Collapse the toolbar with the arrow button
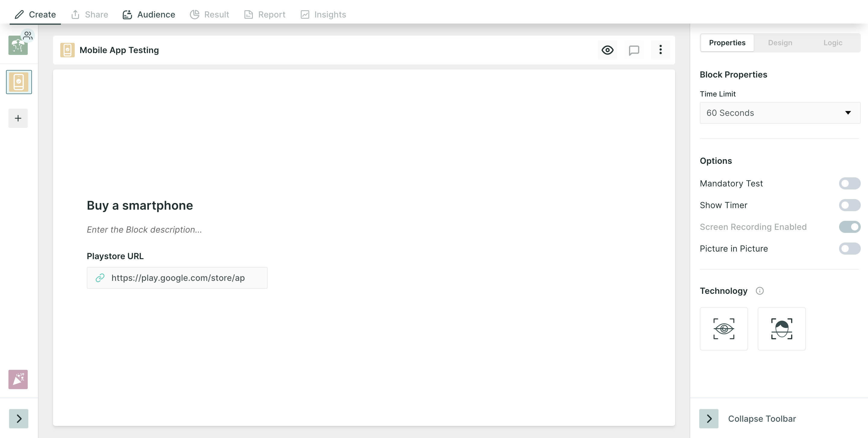Screen dimensions: 868x438 coord(709,418)
